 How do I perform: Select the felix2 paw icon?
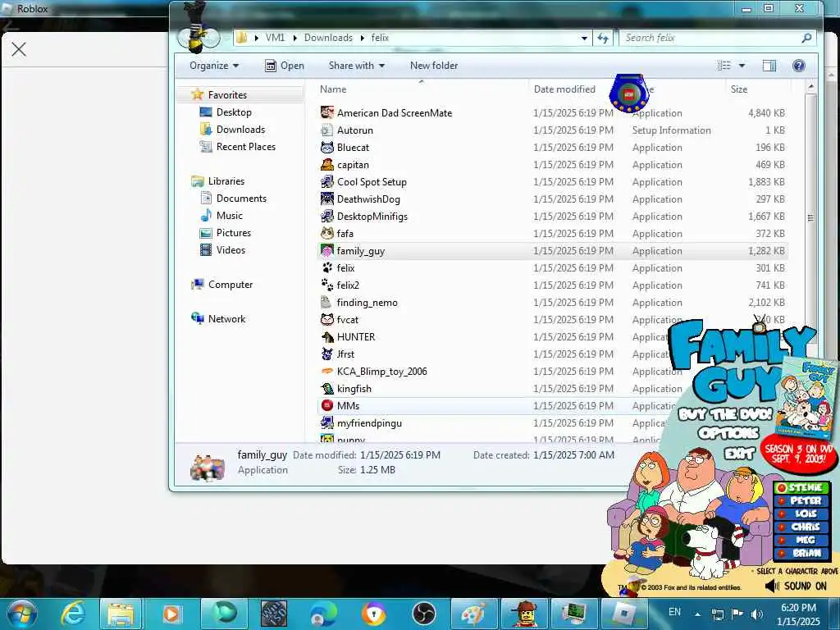coord(326,285)
